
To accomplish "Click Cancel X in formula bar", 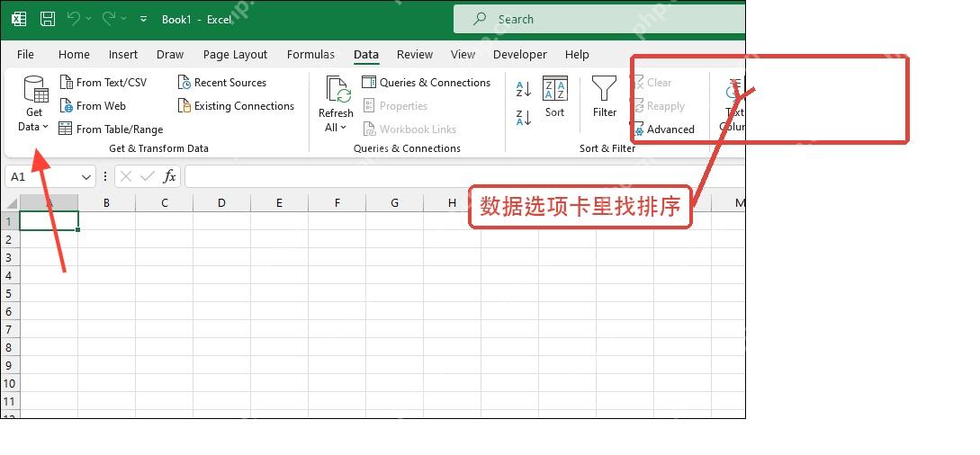I will [126, 176].
